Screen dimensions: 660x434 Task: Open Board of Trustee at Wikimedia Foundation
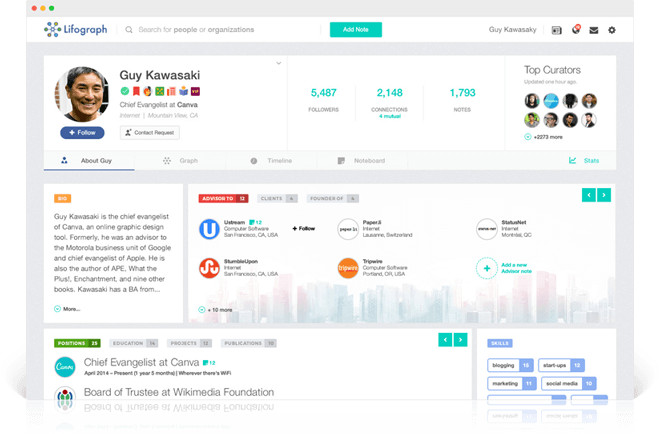179,392
